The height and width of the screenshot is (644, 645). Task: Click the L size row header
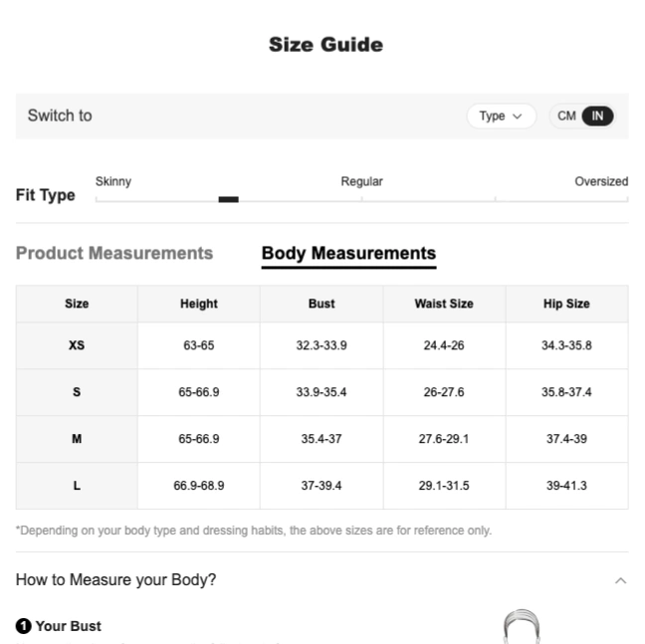click(x=77, y=486)
